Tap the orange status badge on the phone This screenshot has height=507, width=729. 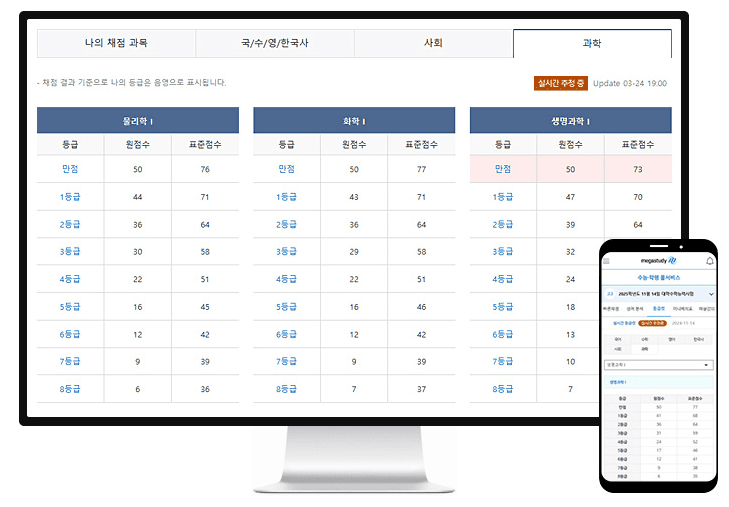point(652,323)
